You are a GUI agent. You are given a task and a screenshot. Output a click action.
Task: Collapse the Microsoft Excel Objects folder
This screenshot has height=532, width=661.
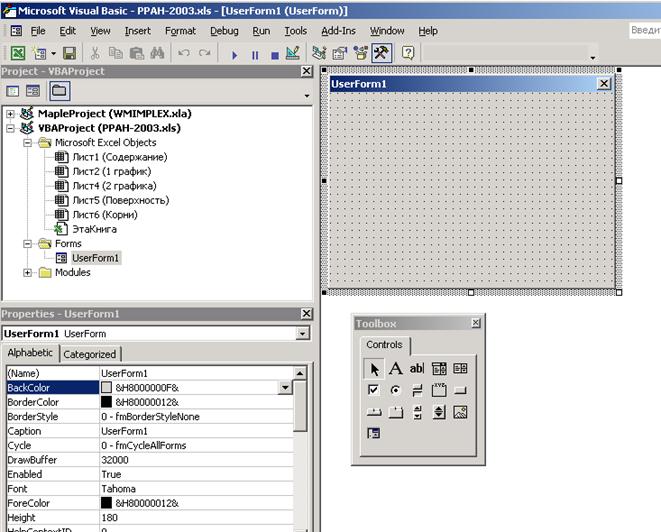[27, 143]
